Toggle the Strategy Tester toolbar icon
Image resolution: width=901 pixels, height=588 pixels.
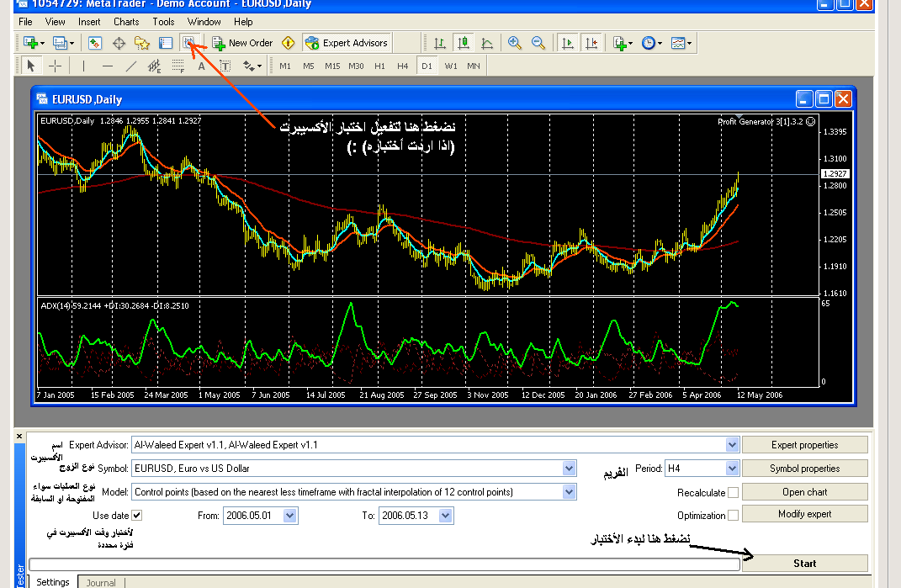click(x=188, y=43)
